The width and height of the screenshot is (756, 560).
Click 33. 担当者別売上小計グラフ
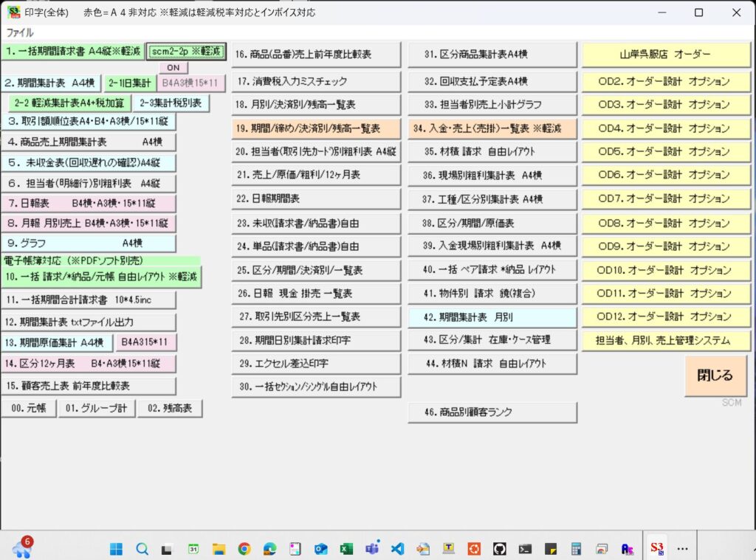[x=492, y=105]
